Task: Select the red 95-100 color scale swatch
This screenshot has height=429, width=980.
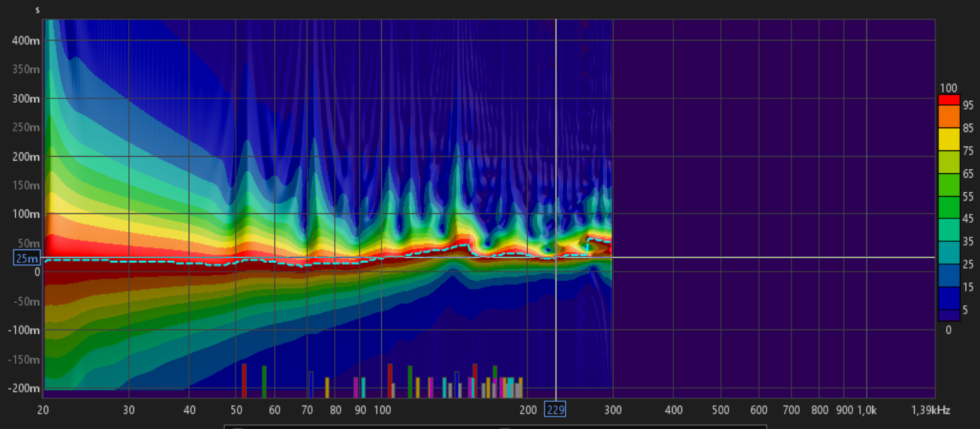Action: (949, 100)
